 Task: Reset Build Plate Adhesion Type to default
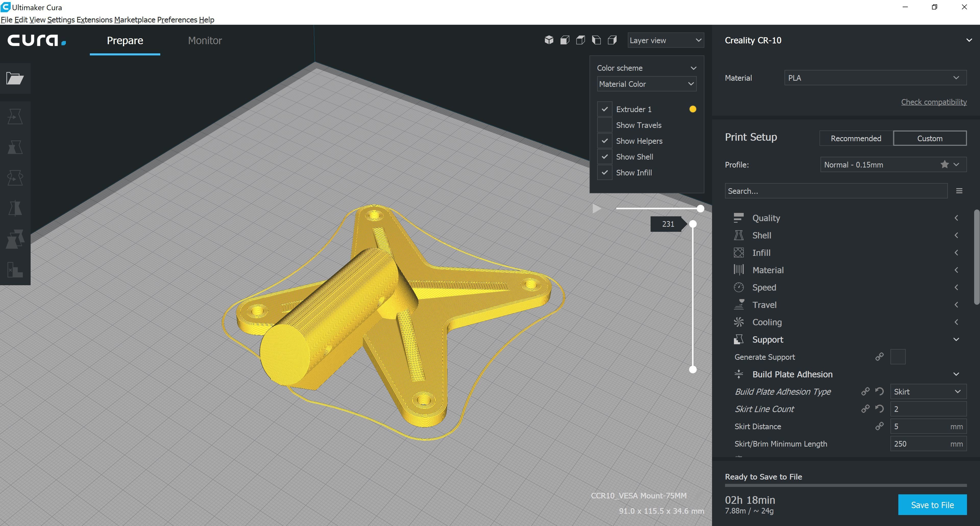pyautogui.click(x=879, y=391)
